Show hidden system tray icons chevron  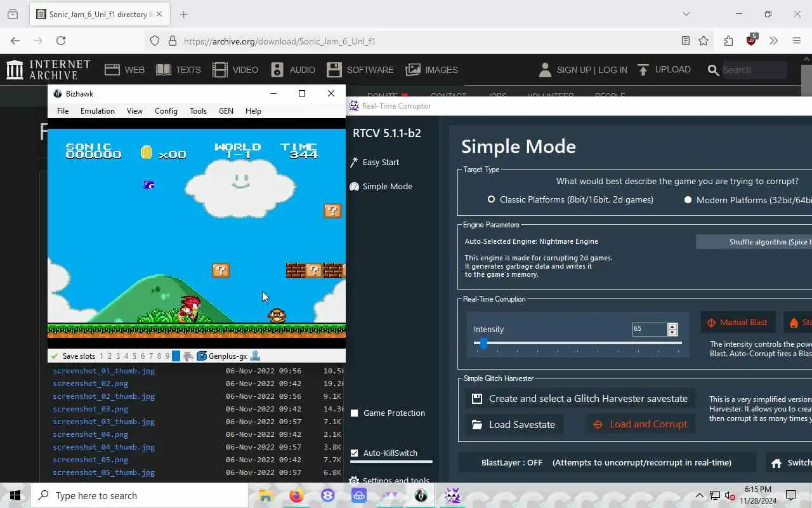(x=699, y=495)
